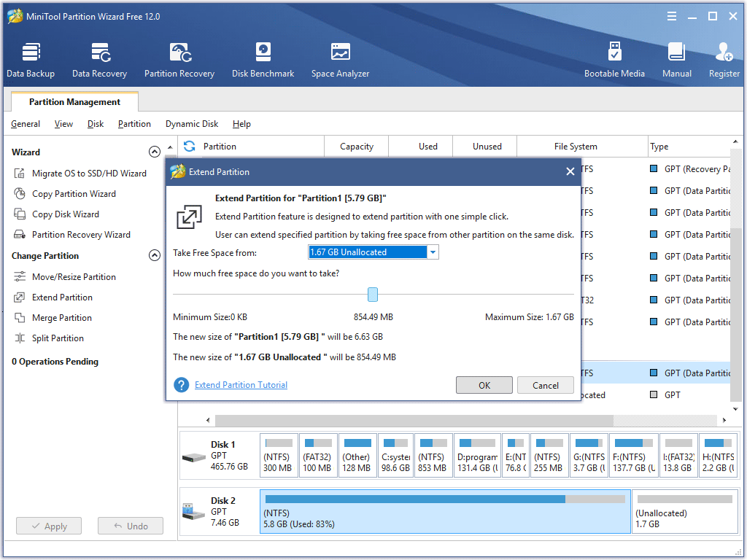Screen dimensions: 747x560
Task: Select Disk 2 Unallocated 1.7 GB block
Action: [685, 511]
